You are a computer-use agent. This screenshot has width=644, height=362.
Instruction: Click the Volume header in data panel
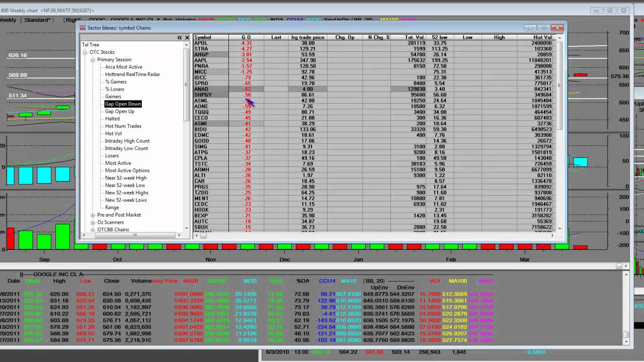141,281
